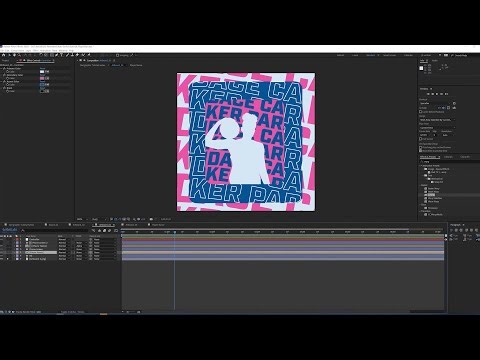Viewport: 480px width, 360px height.
Task: Open the preview Resolution Auto dropdown
Action: 448,135
